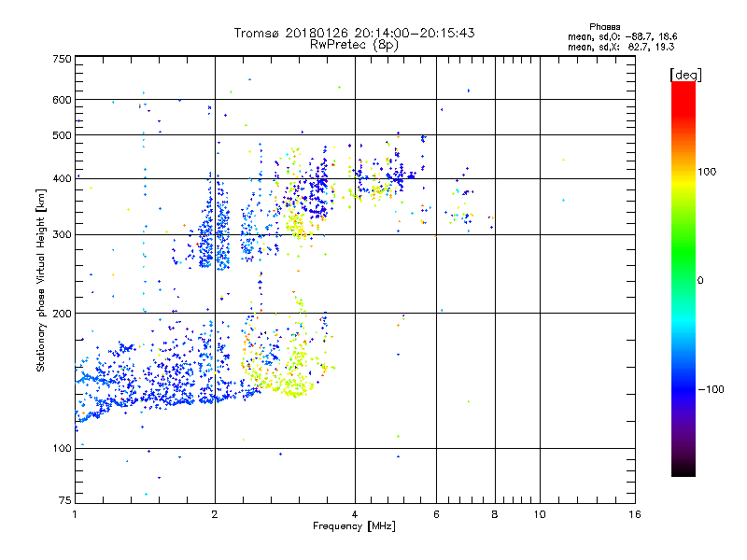Screen dimensions: 747x560
Task: Click the 'Frequency [MHz]' axis title
Action: click(x=354, y=526)
